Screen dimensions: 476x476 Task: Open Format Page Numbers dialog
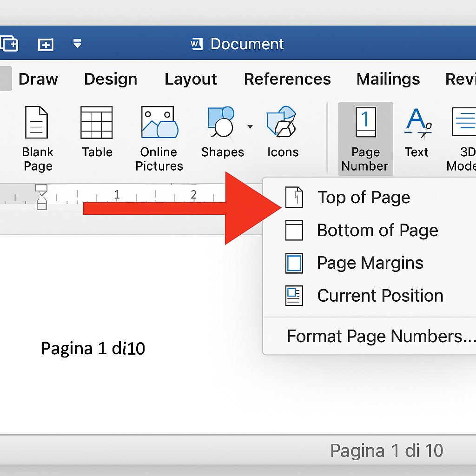click(381, 336)
